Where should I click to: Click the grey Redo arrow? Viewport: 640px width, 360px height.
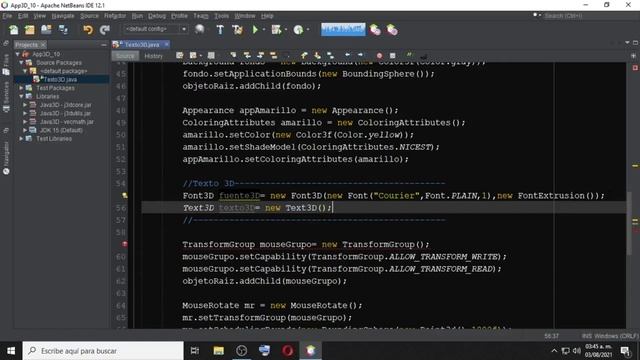[105, 29]
